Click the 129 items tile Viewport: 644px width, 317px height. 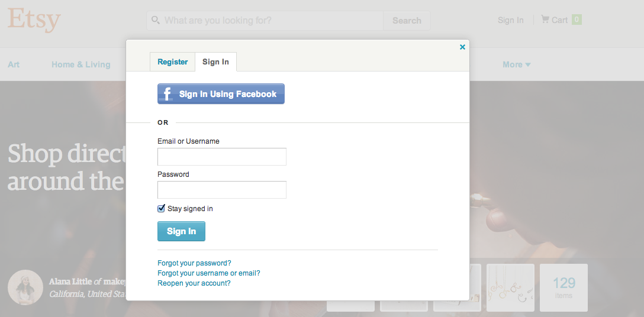563,287
